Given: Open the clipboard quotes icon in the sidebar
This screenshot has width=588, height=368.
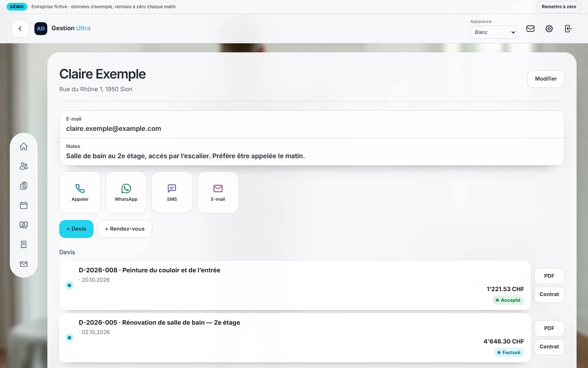Looking at the screenshot, I should point(24,186).
